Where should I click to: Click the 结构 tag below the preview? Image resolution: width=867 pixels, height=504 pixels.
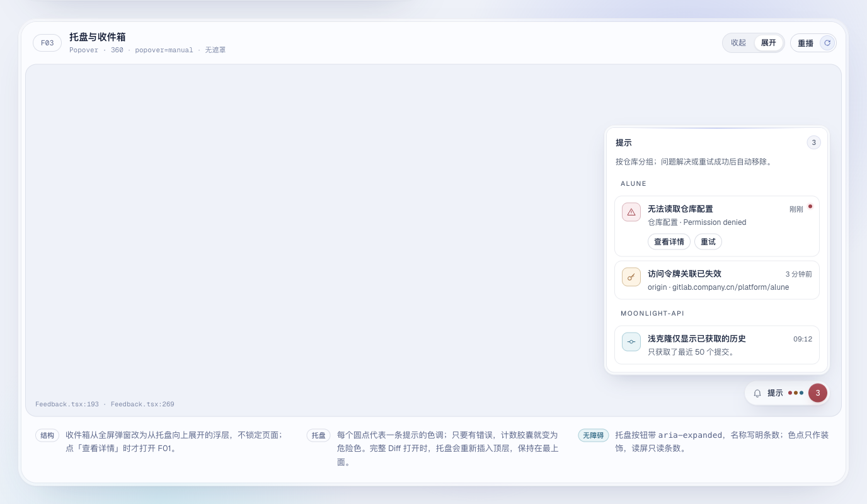point(47,435)
